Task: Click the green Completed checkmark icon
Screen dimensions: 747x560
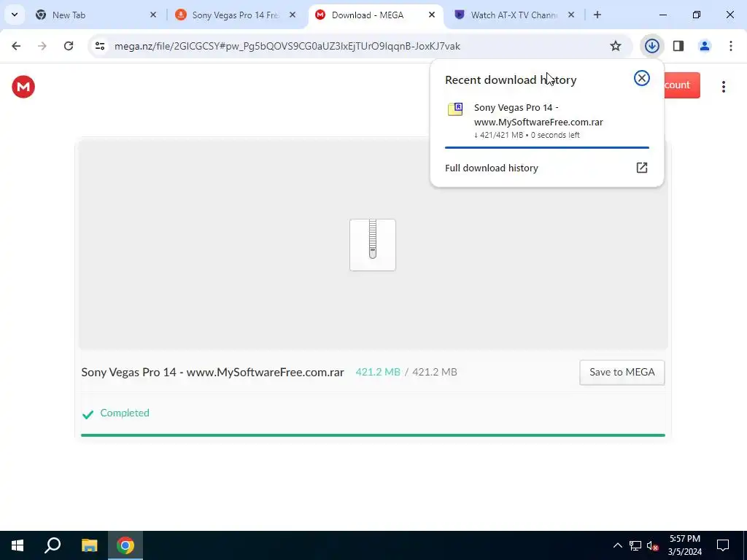Action: click(88, 414)
